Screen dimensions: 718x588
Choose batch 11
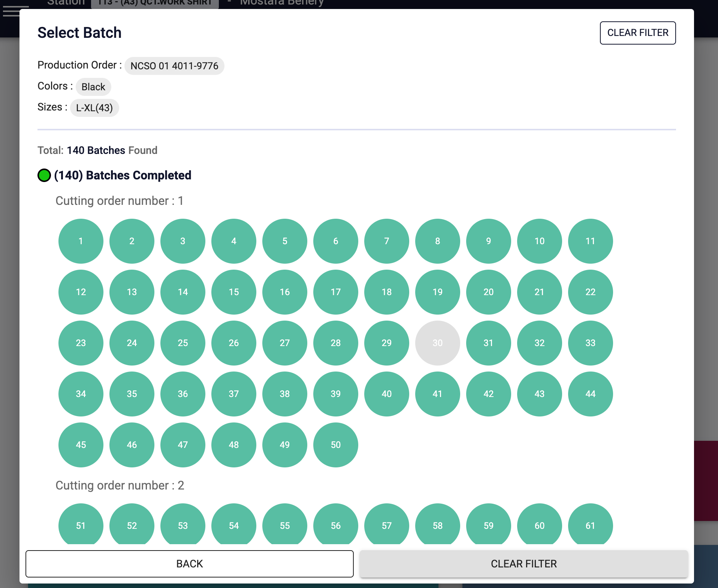pos(591,241)
